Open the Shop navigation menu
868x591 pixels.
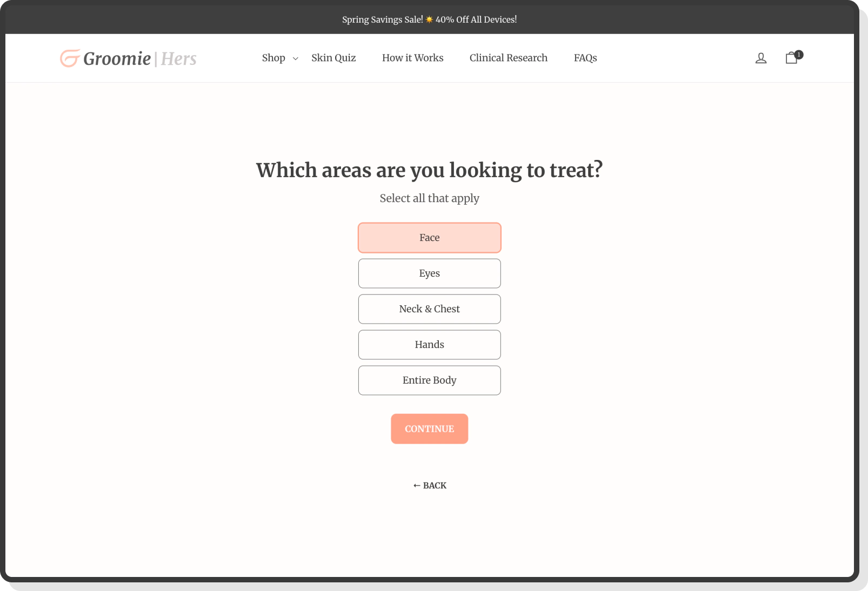point(273,58)
